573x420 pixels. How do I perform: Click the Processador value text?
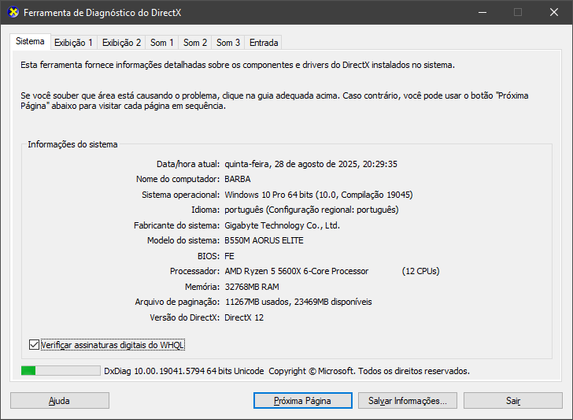[332, 271]
